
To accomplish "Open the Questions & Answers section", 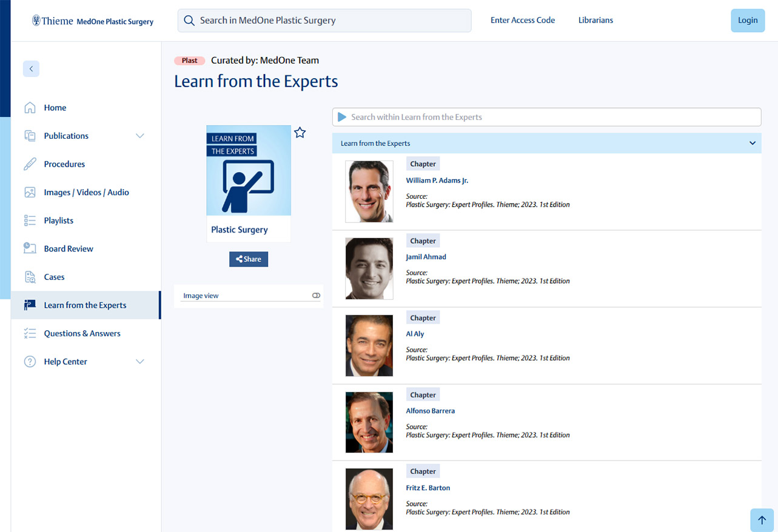I will click(x=81, y=333).
